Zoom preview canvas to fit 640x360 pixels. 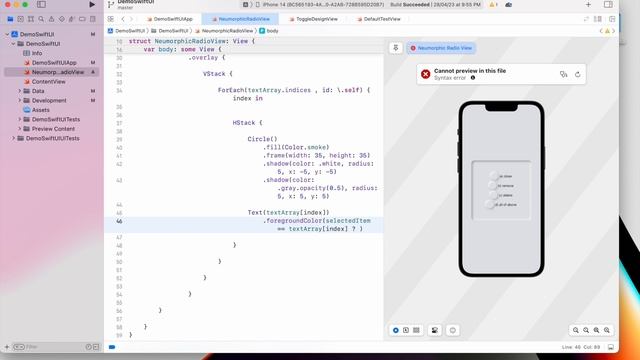(x=596, y=330)
